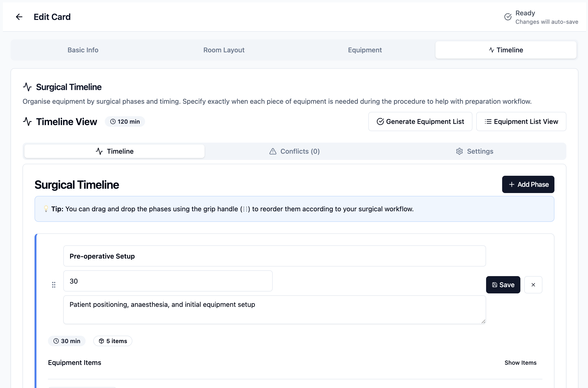Click the box icon in 5 items badge

pos(101,341)
